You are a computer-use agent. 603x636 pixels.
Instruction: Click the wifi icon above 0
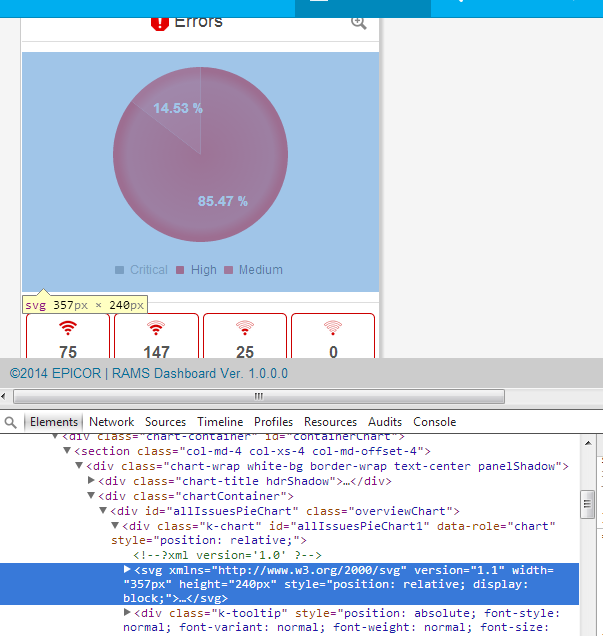point(333,328)
